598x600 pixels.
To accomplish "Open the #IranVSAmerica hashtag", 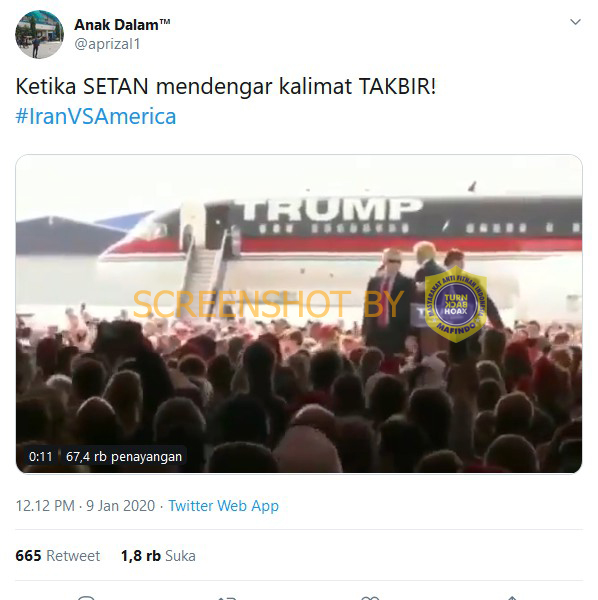I will [x=96, y=116].
